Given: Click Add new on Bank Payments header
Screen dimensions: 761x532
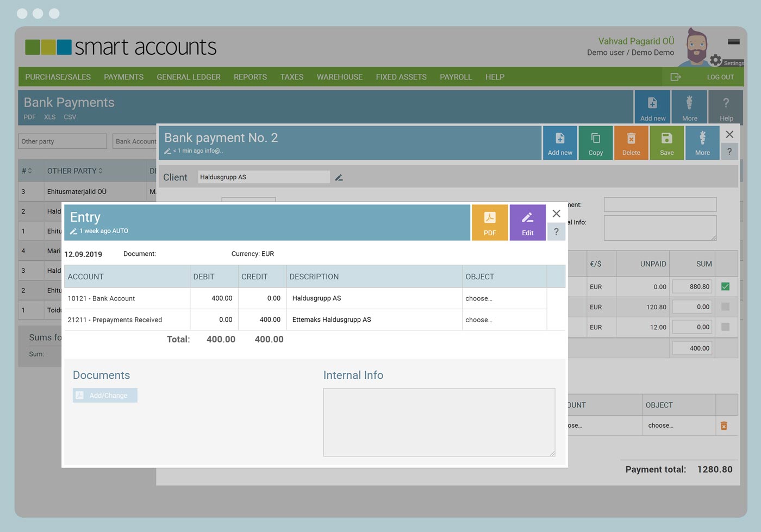Looking at the screenshot, I should tap(652, 107).
